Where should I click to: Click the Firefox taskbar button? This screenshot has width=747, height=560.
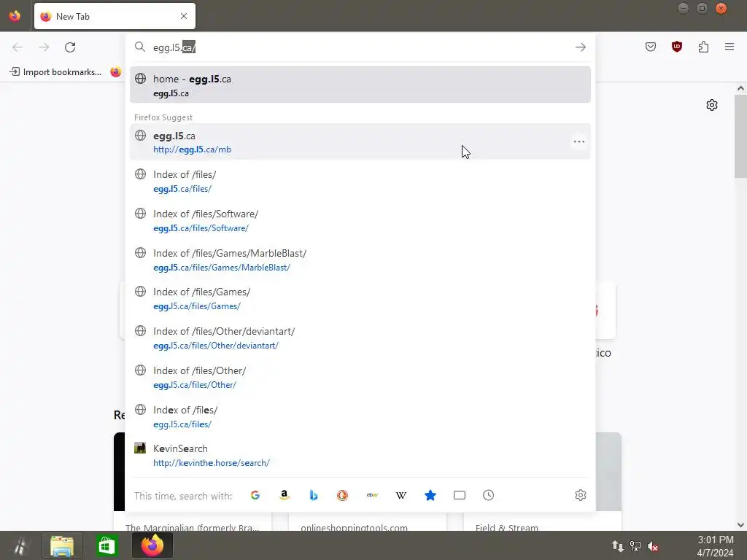click(152, 545)
